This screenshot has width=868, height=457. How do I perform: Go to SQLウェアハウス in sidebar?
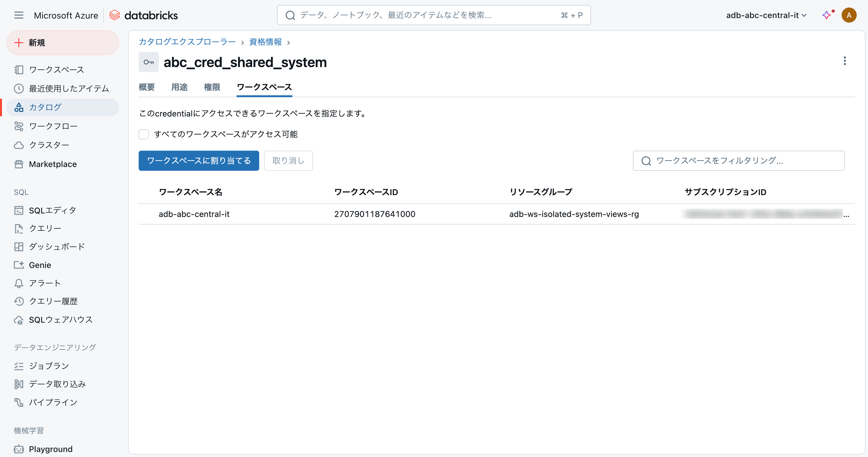(61, 320)
